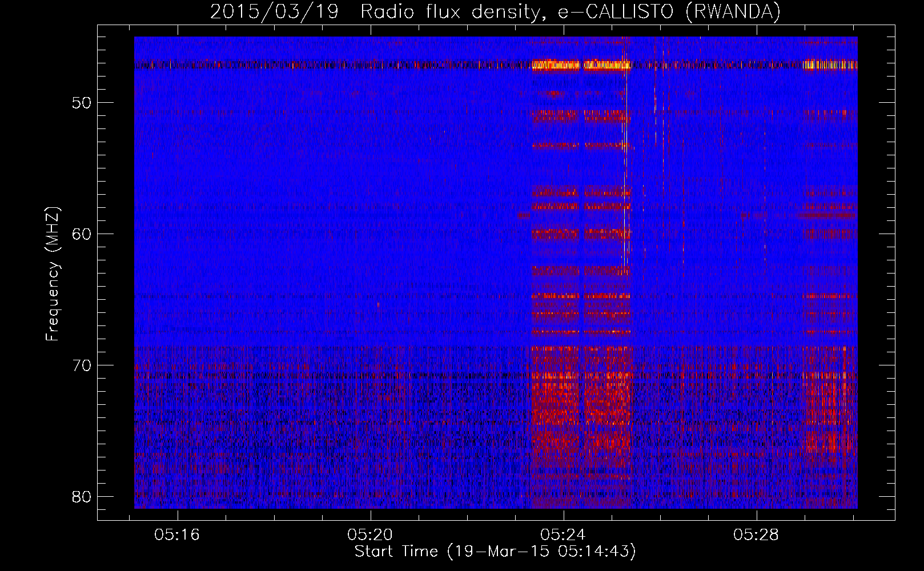
Task: Click the time tick label '05:28'
Action: coord(756,534)
